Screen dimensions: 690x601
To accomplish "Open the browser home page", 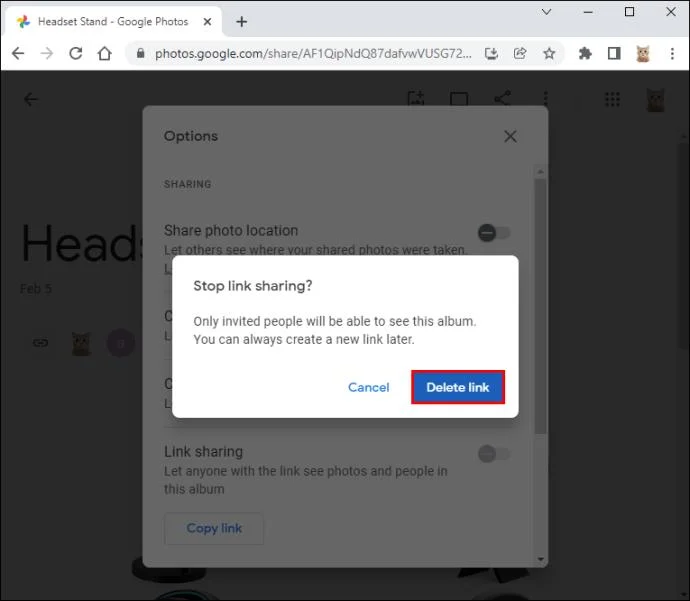I will tap(105, 54).
